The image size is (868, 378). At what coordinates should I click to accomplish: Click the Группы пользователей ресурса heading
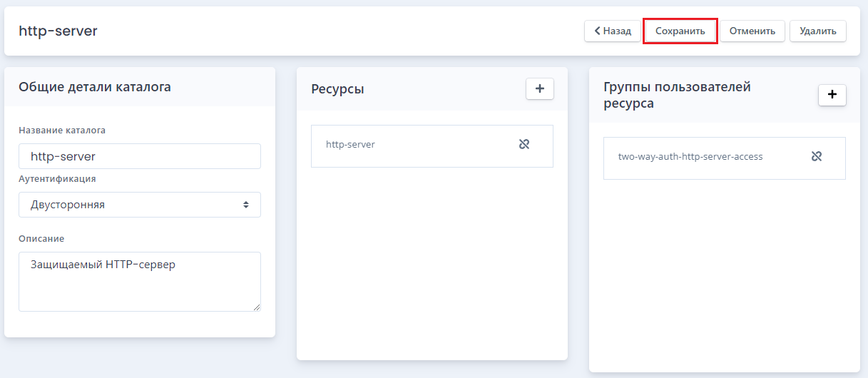click(x=677, y=95)
